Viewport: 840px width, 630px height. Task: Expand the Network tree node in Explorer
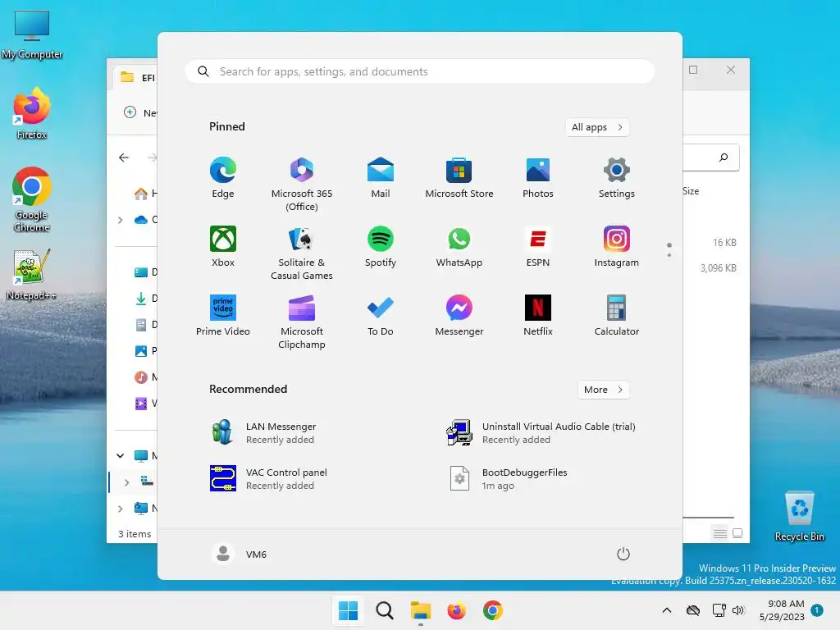pyautogui.click(x=120, y=509)
